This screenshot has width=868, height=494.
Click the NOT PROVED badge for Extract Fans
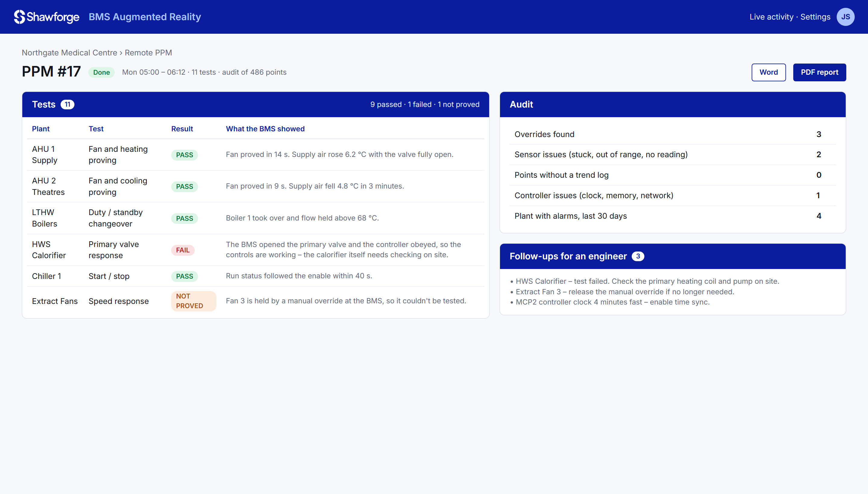(193, 301)
